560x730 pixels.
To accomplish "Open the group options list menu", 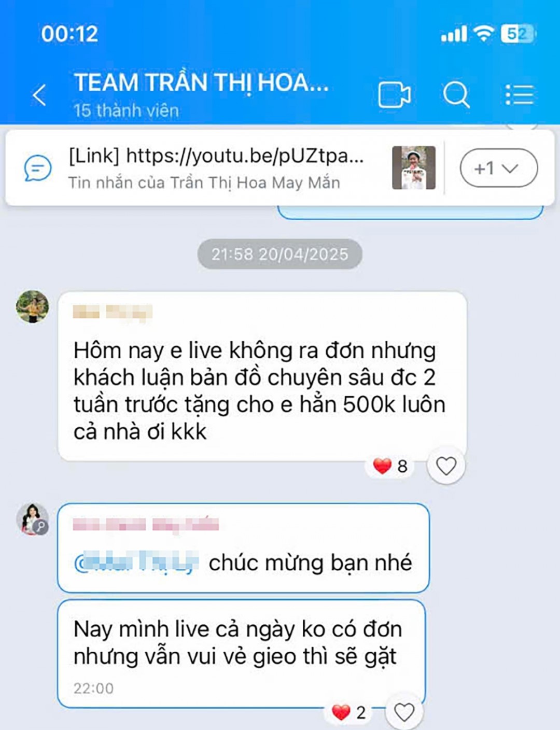I will pyautogui.click(x=519, y=95).
